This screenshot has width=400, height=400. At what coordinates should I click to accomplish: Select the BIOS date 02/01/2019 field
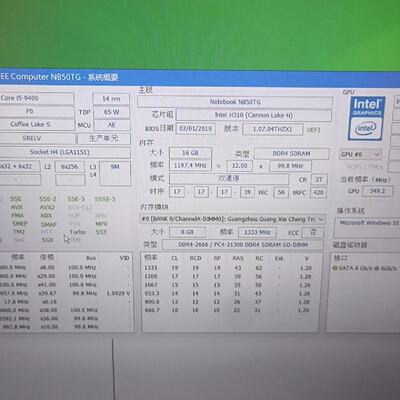(196, 129)
